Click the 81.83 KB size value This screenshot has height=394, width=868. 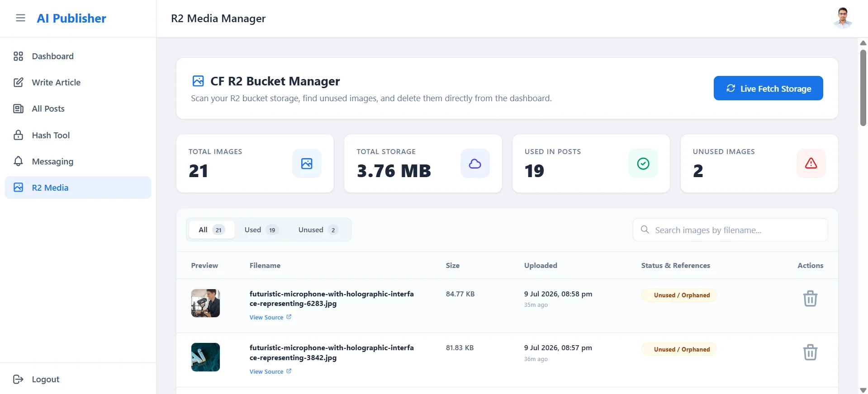[x=460, y=347]
